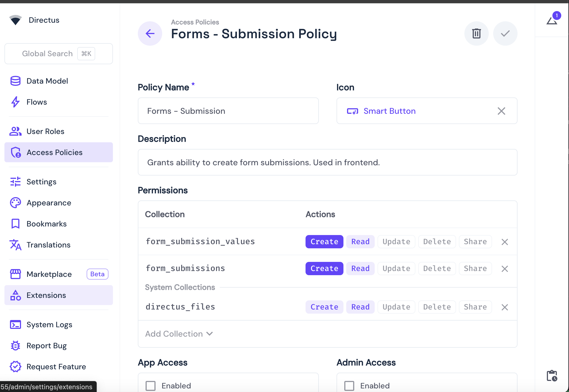Enable Admin Access
569x392 pixels.
[349, 385]
